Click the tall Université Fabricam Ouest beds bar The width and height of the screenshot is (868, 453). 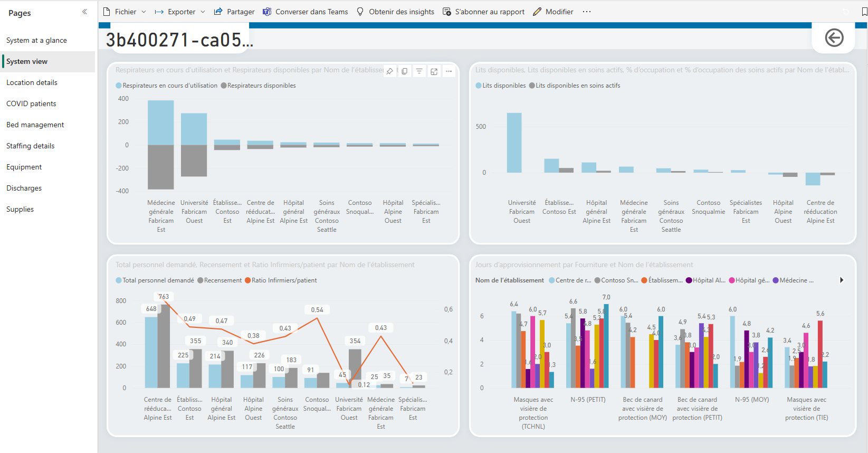514,143
